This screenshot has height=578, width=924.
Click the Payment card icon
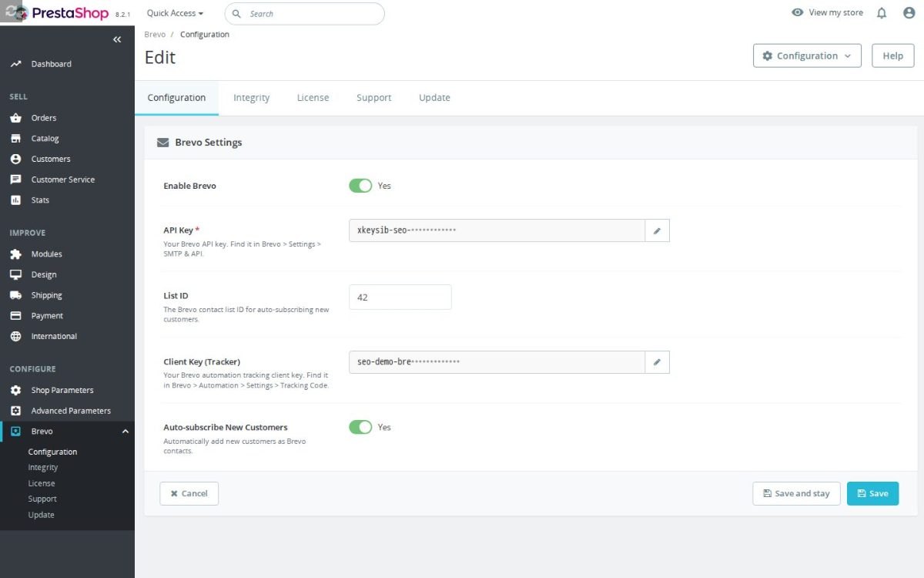[15, 316]
